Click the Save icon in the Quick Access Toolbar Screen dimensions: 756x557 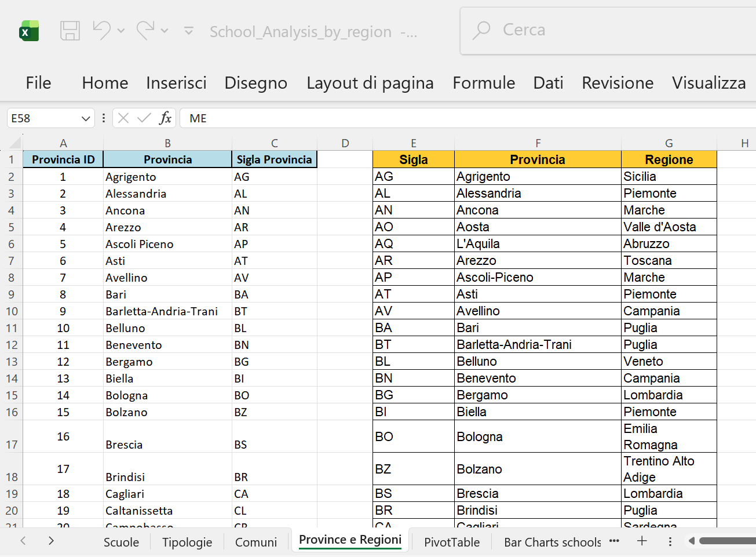click(x=70, y=31)
